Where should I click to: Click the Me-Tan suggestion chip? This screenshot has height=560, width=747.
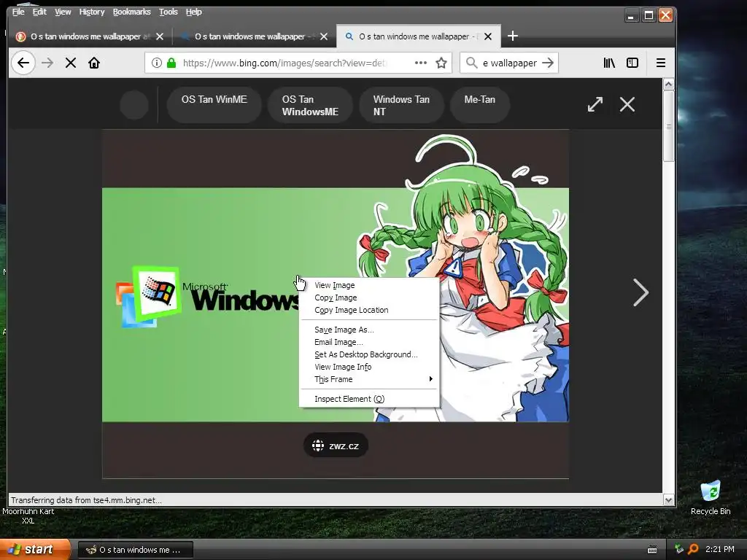pyautogui.click(x=480, y=105)
